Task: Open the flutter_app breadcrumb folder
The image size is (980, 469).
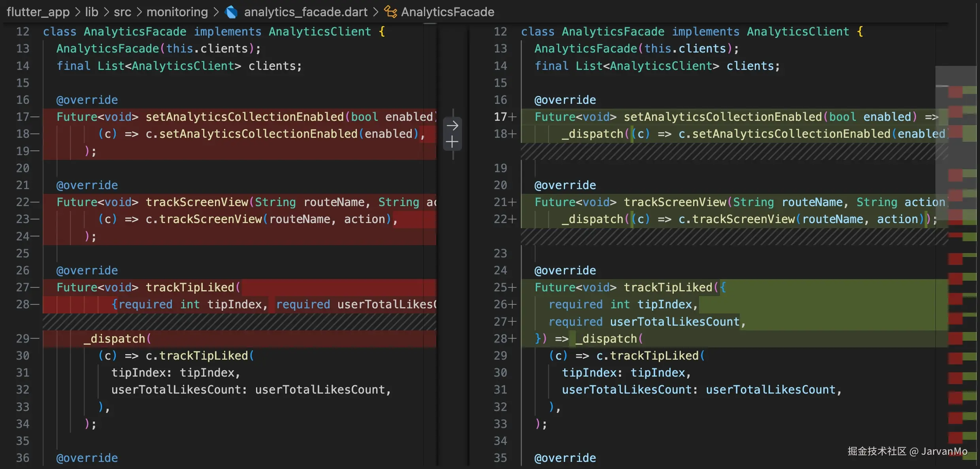Action: tap(38, 12)
